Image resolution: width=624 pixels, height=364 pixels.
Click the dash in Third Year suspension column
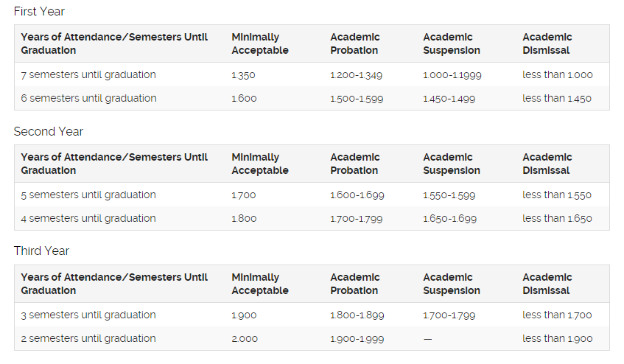[x=427, y=339]
